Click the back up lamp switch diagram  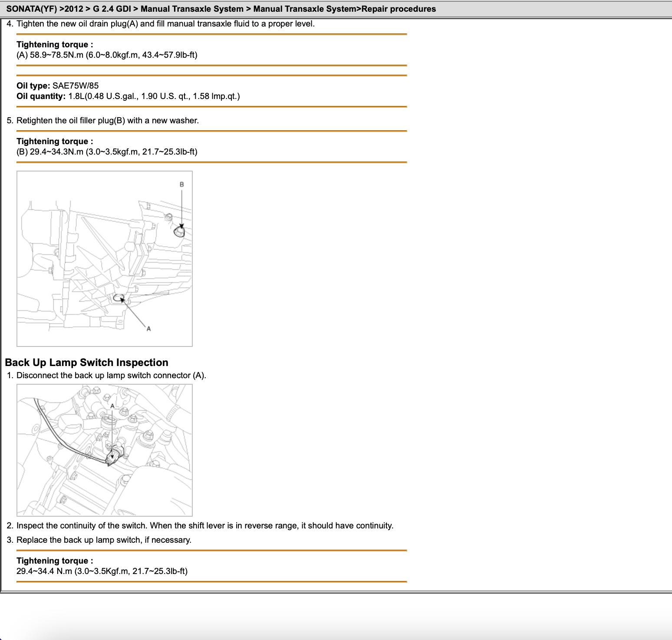[104, 450]
